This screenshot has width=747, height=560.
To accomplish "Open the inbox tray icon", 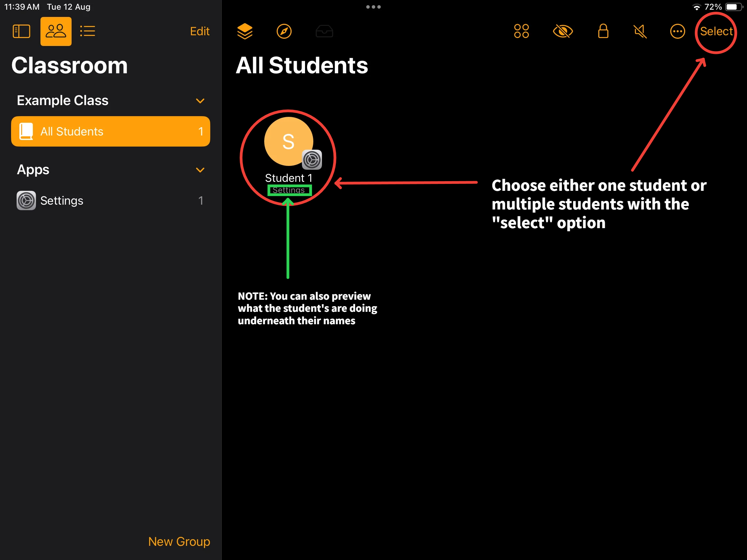I will point(324,31).
